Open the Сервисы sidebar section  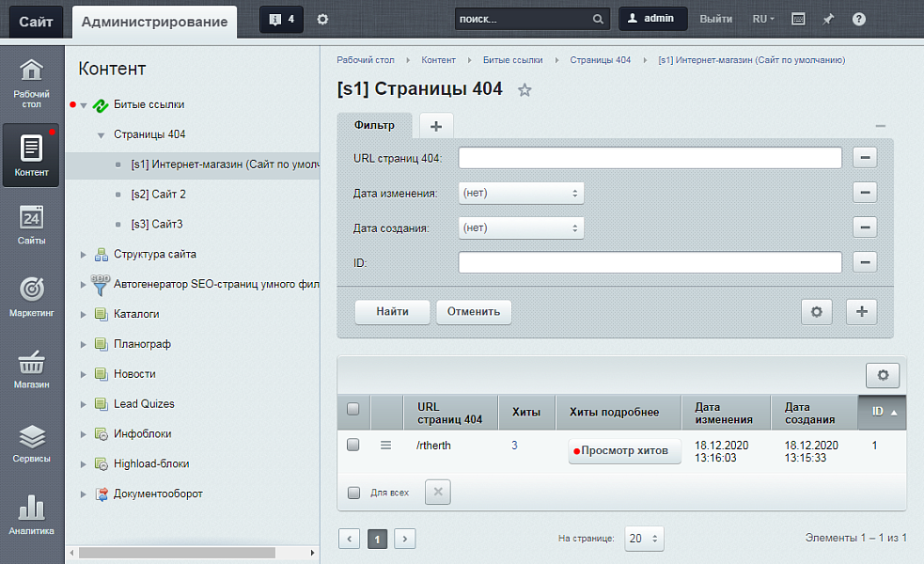point(32,444)
